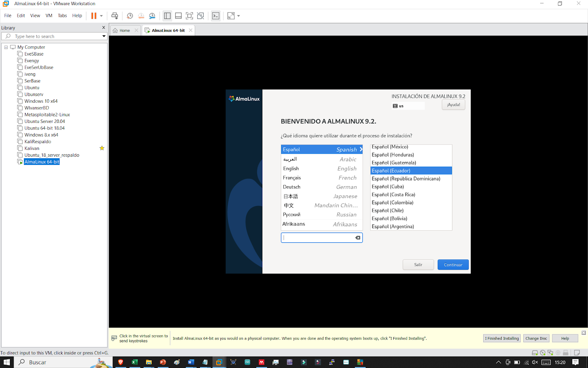Screen dimensions: 588x368
Task: Choose Español (México) locale
Action: click(x=411, y=147)
